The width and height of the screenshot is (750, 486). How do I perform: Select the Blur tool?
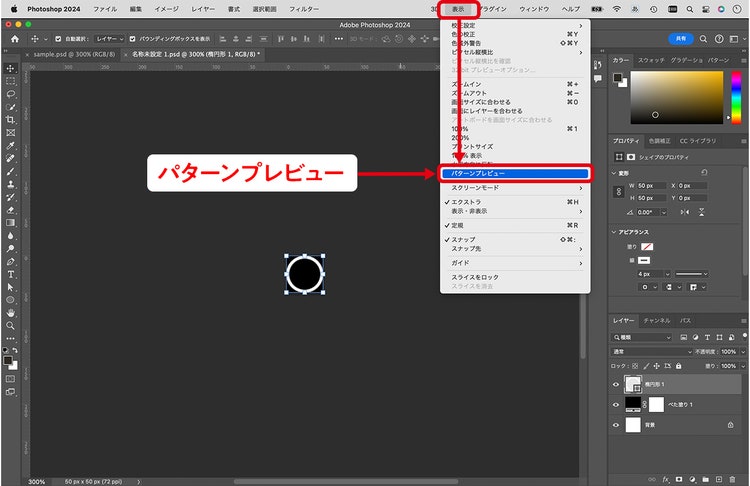pyautogui.click(x=10, y=236)
